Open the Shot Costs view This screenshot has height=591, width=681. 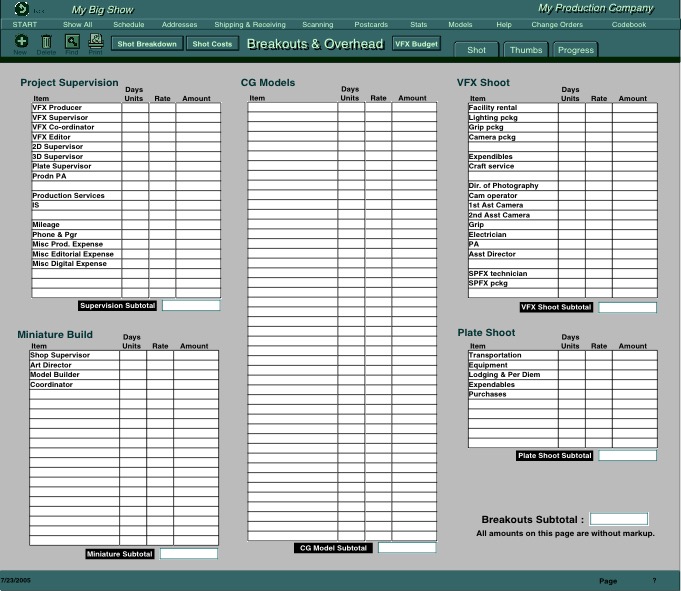pos(212,44)
